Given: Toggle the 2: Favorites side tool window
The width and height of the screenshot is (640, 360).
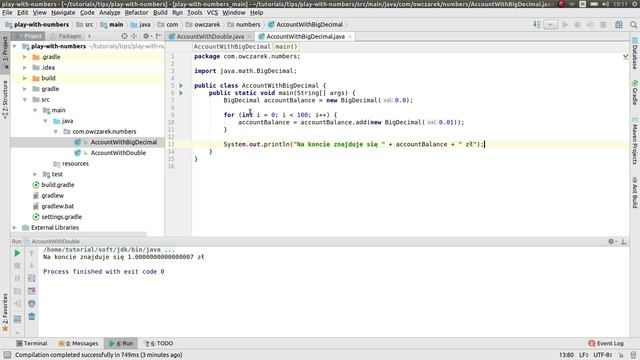Looking at the screenshot, I should click(x=5, y=312).
